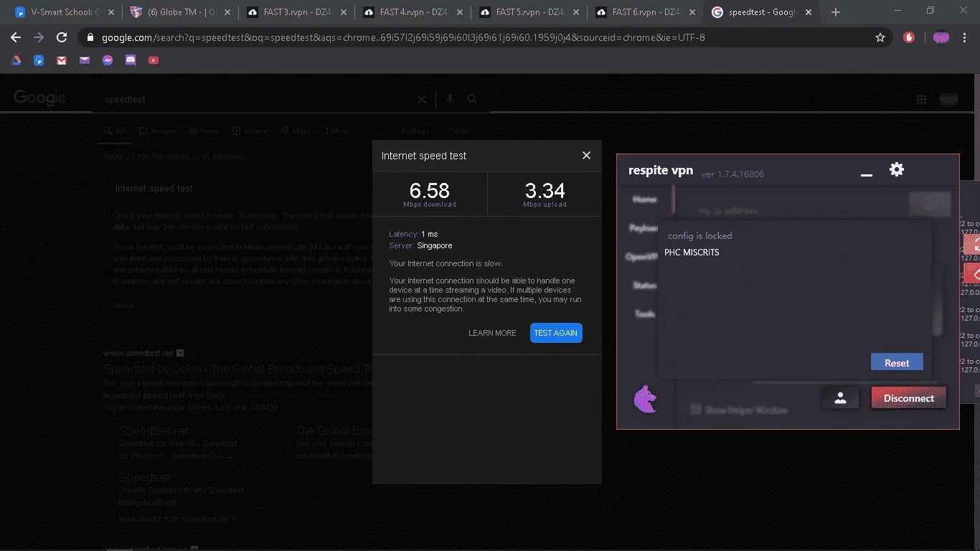Open the Images search tab
Image resolution: width=980 pixels, height=551 pixels.
coord(157,131)
